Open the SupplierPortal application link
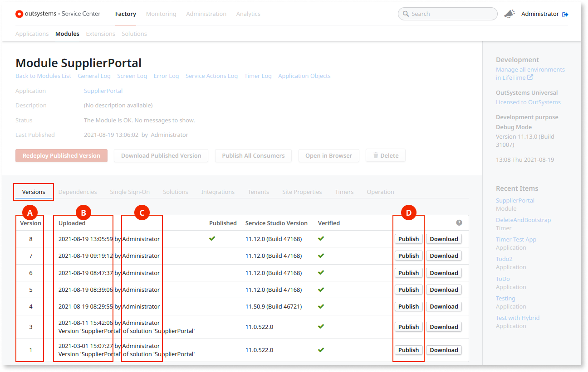 [103, 91]
